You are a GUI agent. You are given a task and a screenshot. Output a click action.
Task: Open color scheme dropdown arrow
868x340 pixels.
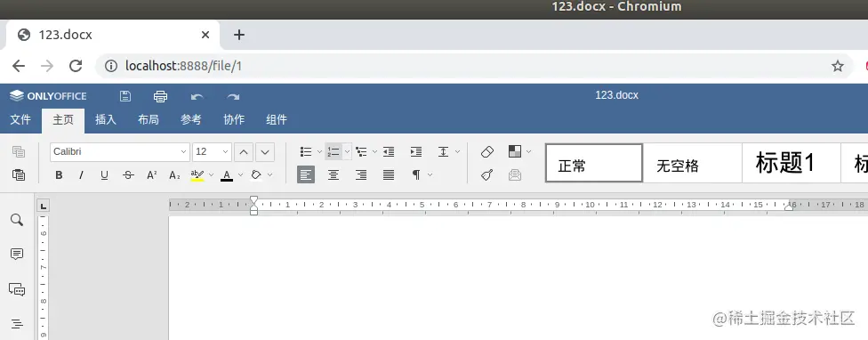[528, 151]
